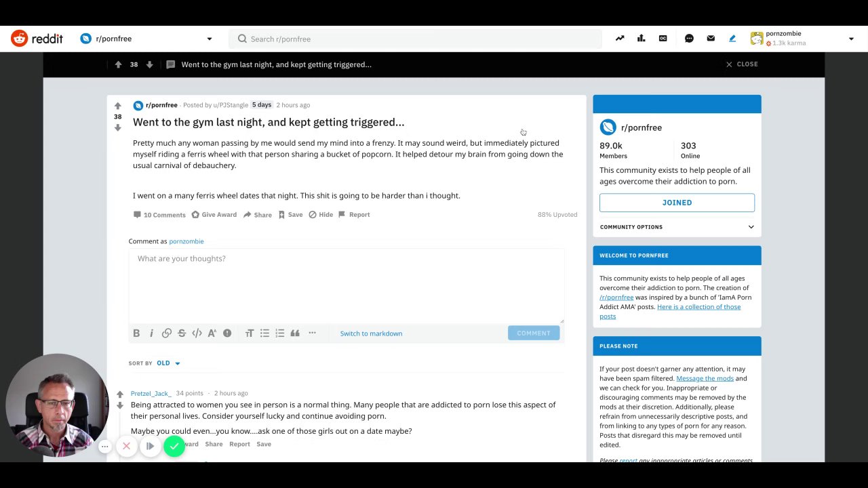Viewport: 868px width, 488px height.
Task: Expand COMMUNITY OPTIONS
Action: 677,227
